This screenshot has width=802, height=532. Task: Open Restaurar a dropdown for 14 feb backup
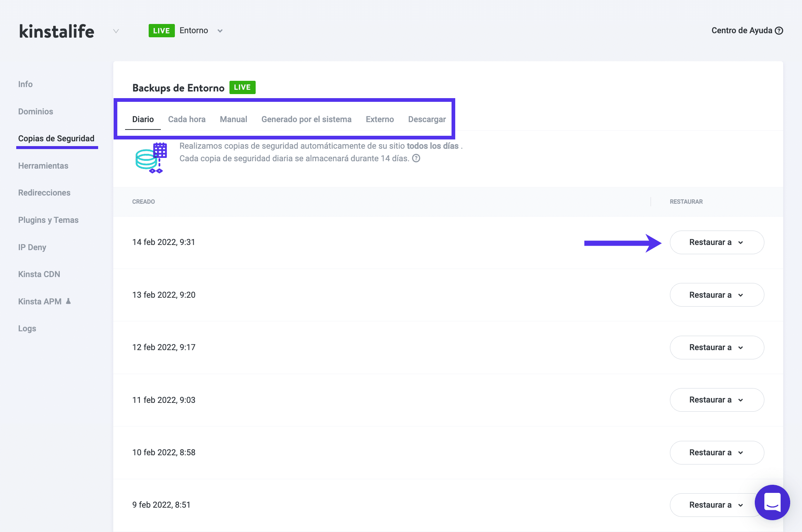click(716, 242)
